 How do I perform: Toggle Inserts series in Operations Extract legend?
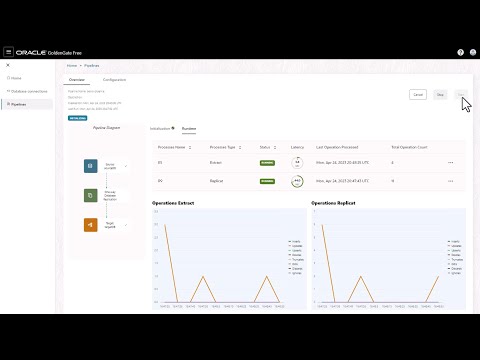coord(295,241)
